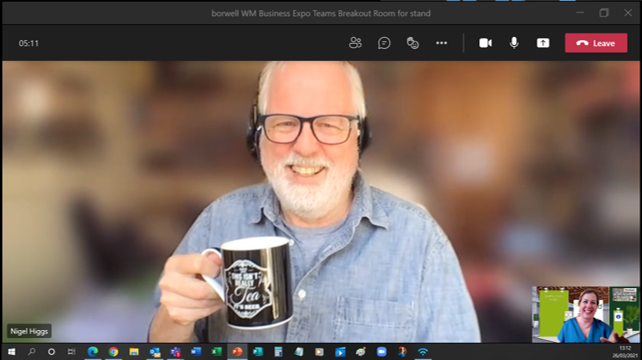
Task: Open Microsoft Publisher from the taskbar
Action: point(258,352)
